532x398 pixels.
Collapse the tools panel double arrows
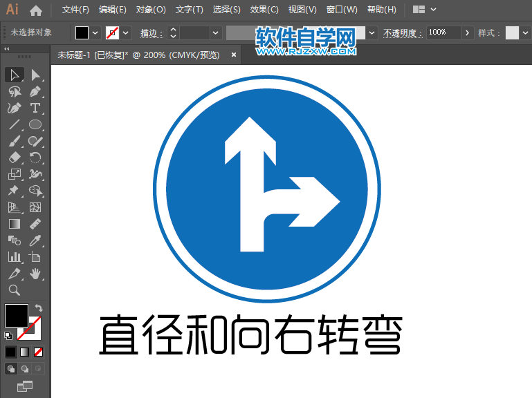pos(6,49)
